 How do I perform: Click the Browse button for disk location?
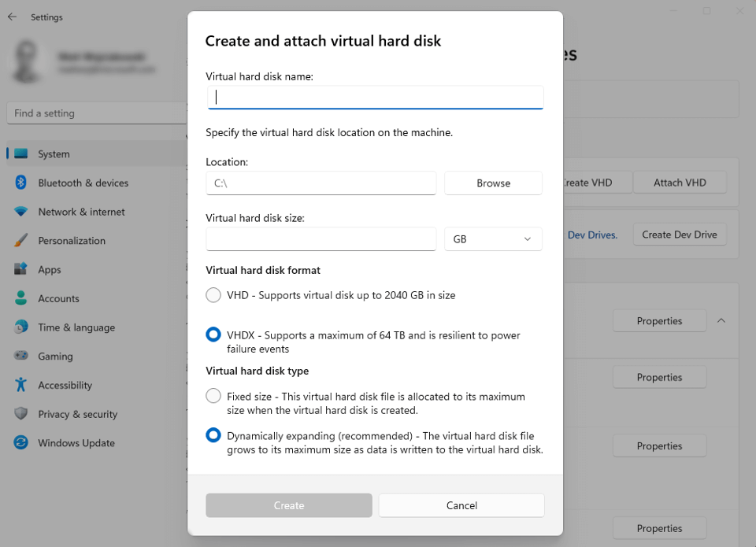pyautogui.click(x=493, y=183)
